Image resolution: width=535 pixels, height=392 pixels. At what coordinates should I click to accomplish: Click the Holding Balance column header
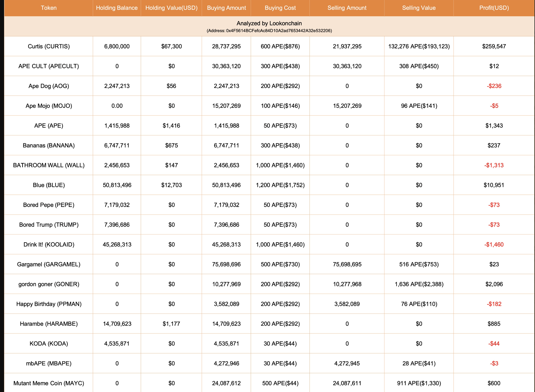[117, 8]
